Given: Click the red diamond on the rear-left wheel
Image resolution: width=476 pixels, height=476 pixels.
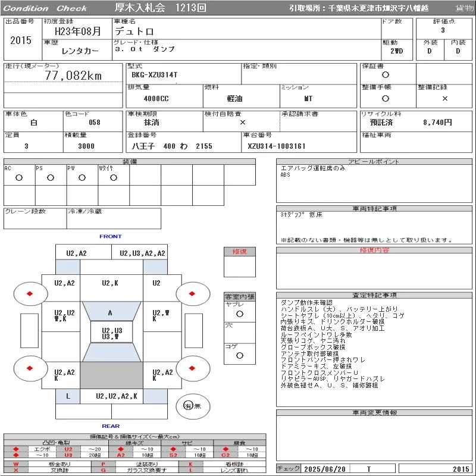Looking at the screenshot, I should pos(30,368).
